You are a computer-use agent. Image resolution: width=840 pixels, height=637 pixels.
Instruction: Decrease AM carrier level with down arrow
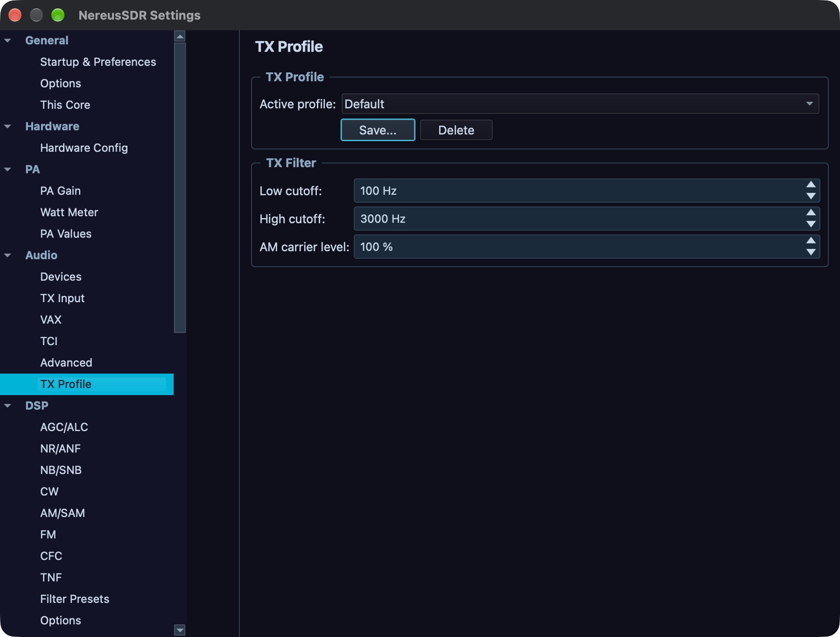click(811, 252)
